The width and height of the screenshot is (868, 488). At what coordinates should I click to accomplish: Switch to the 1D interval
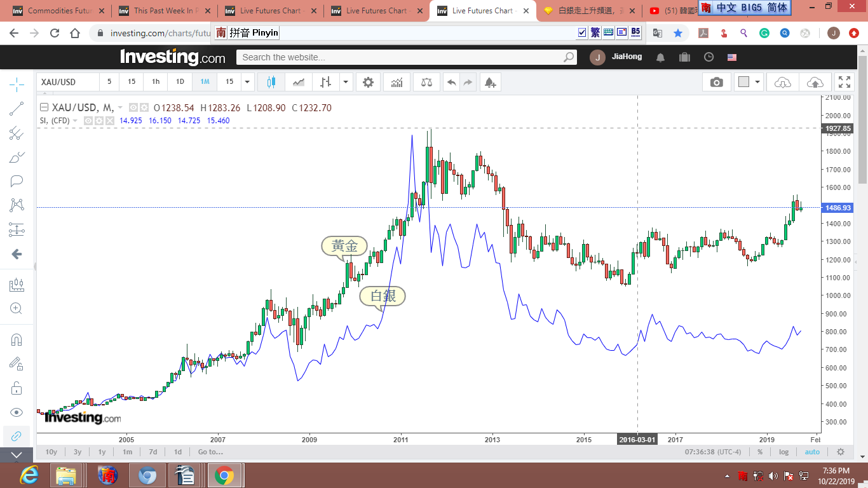click(x=180, y=82)
